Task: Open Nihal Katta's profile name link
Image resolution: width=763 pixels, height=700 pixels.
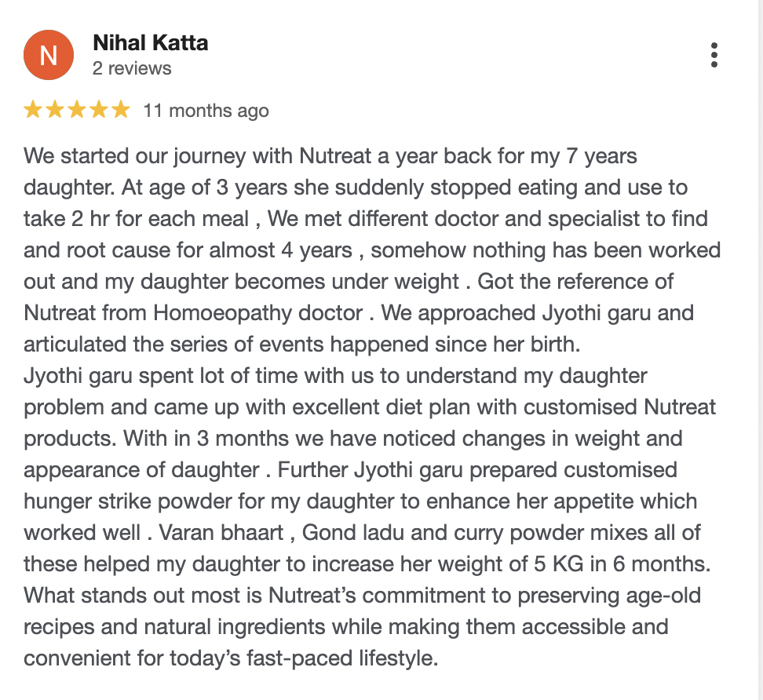Action: [x=151, y=43]
